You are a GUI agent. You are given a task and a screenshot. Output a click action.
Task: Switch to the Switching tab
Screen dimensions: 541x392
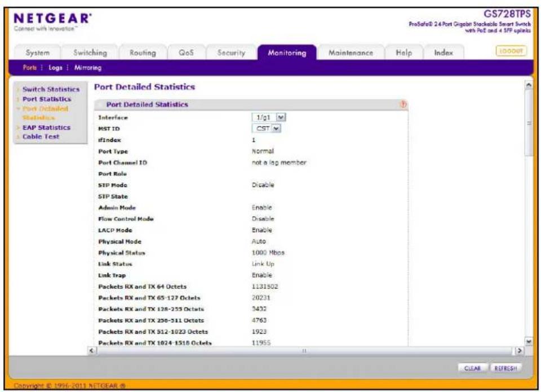pos(90,53)
